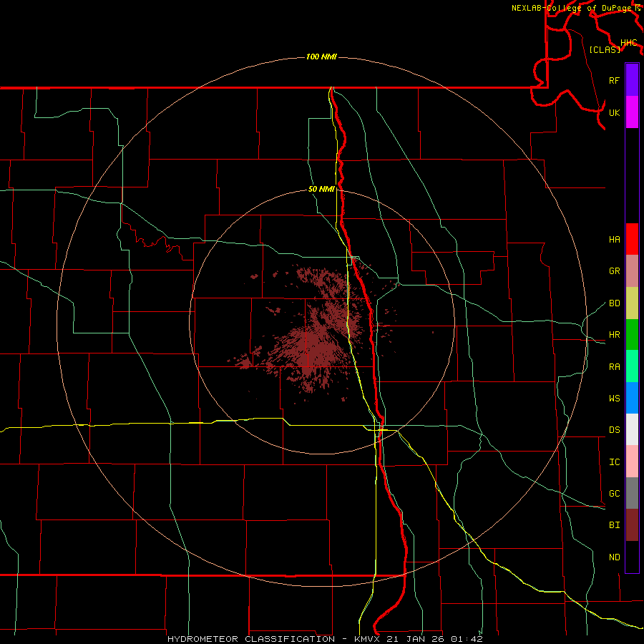Click the 'GC' legend label

pos(614,493)
